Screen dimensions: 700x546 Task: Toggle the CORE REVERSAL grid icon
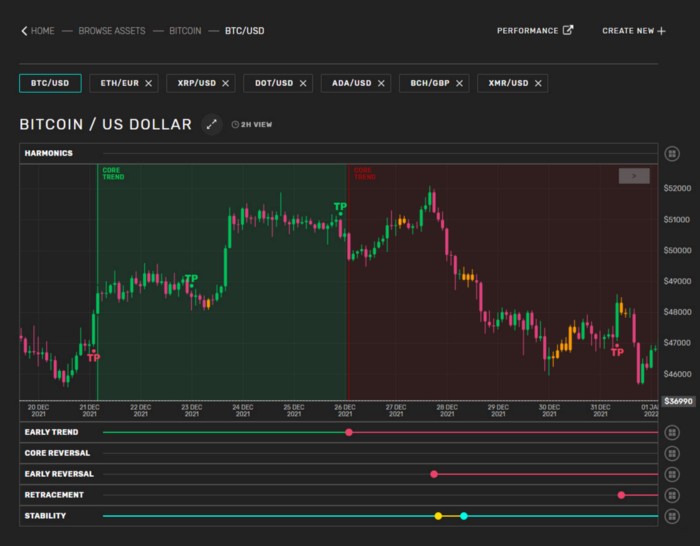point(672,453)
